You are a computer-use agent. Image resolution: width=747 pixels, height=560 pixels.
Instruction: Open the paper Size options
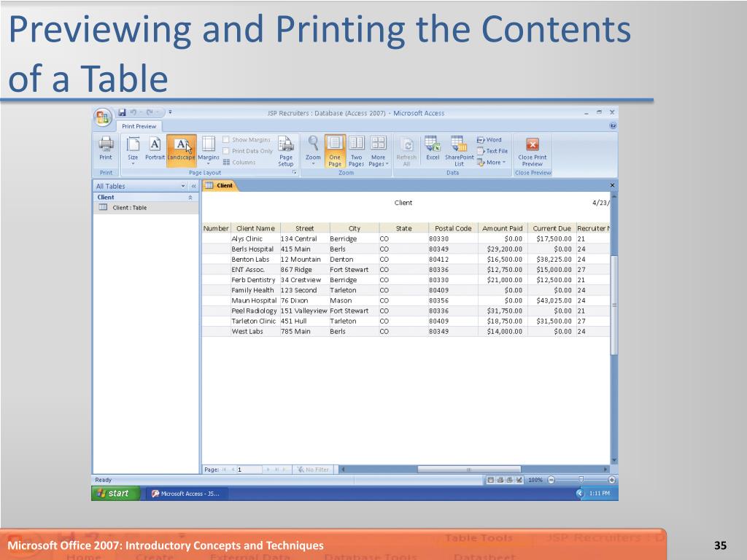pos(133,150)
